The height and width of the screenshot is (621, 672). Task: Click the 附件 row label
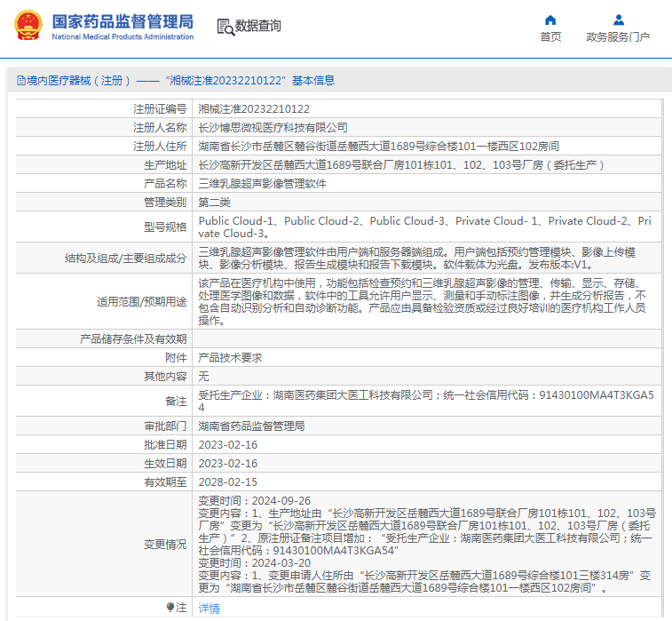tap(176, 358)
